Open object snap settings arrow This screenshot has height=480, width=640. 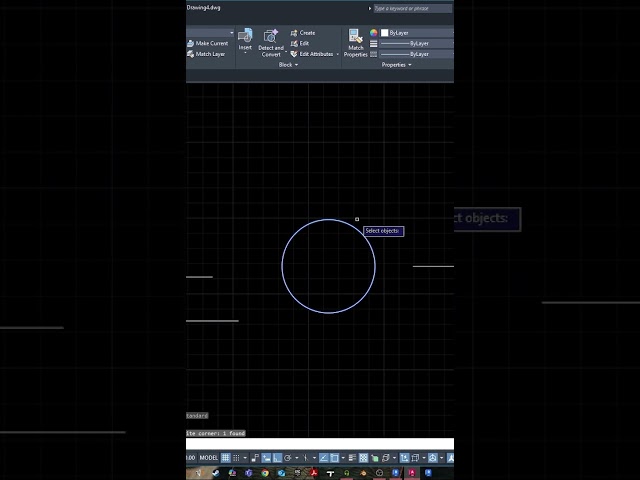[343, 458]
